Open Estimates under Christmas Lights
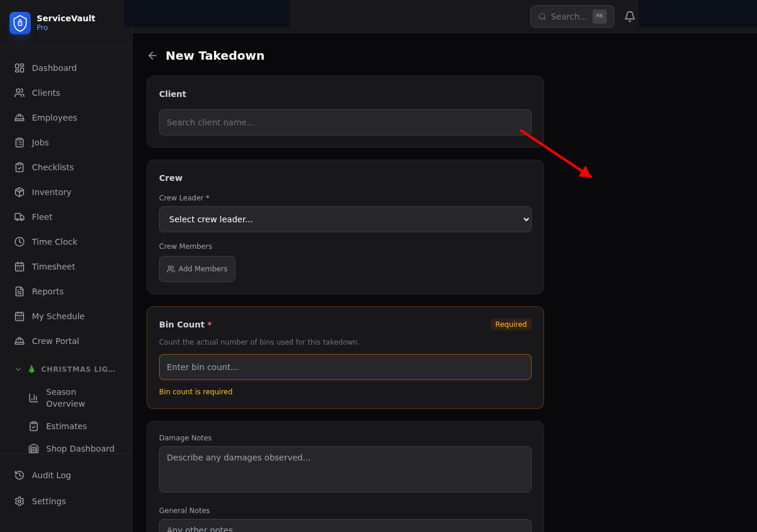Viewport: 757px width, 532px height. (x=66, y=426)
